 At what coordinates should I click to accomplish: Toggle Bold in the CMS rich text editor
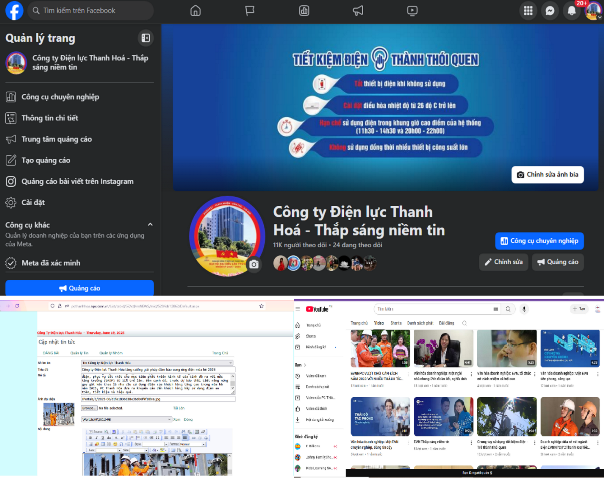point(90,438)
